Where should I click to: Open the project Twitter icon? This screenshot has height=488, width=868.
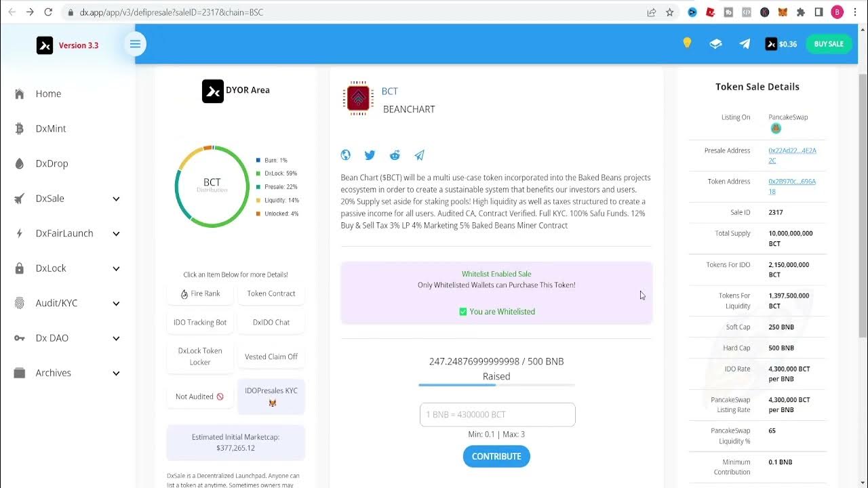(370, 155)
